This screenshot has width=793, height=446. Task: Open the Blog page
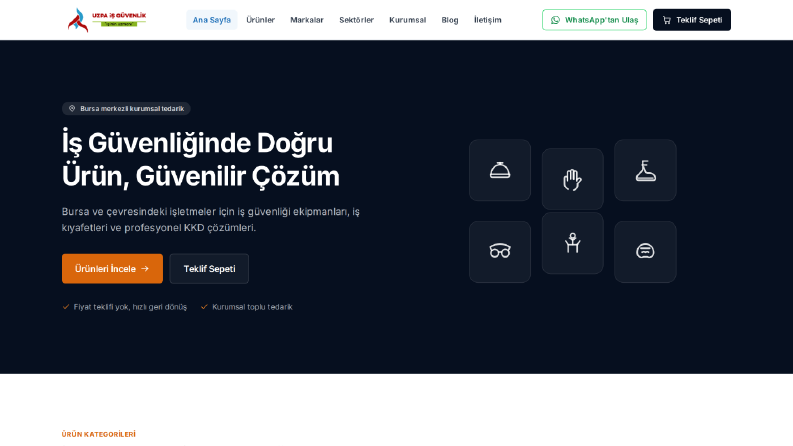[450, 20]
